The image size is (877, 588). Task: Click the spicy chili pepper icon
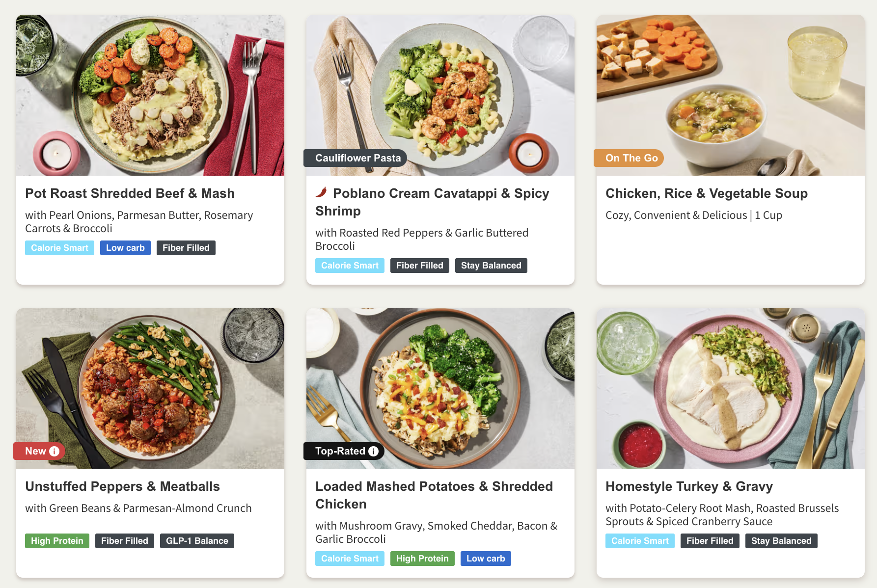pyautogui.click(x=322, y=192)
